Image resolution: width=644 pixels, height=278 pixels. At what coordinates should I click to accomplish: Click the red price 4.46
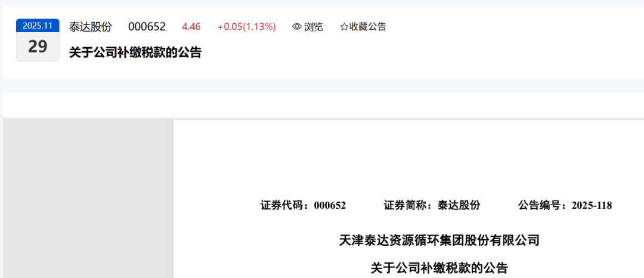pyautogui.click(x=191, y=27)
